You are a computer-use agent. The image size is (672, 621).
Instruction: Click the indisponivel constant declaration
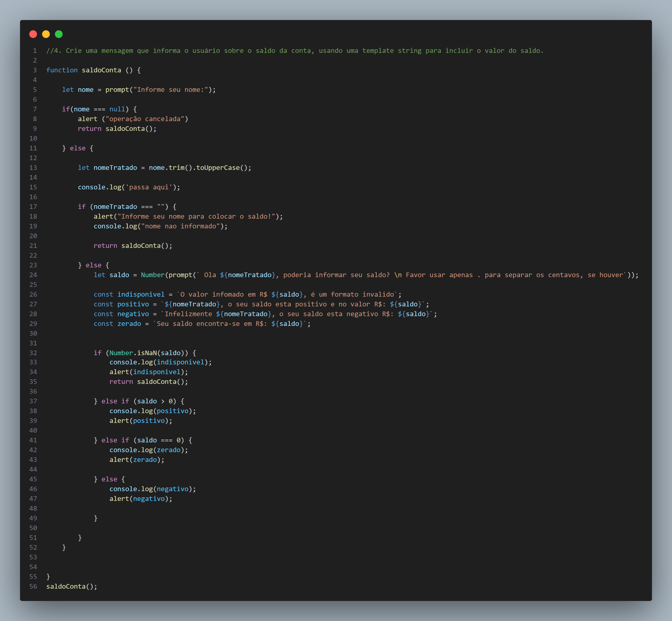click(141, 294)
